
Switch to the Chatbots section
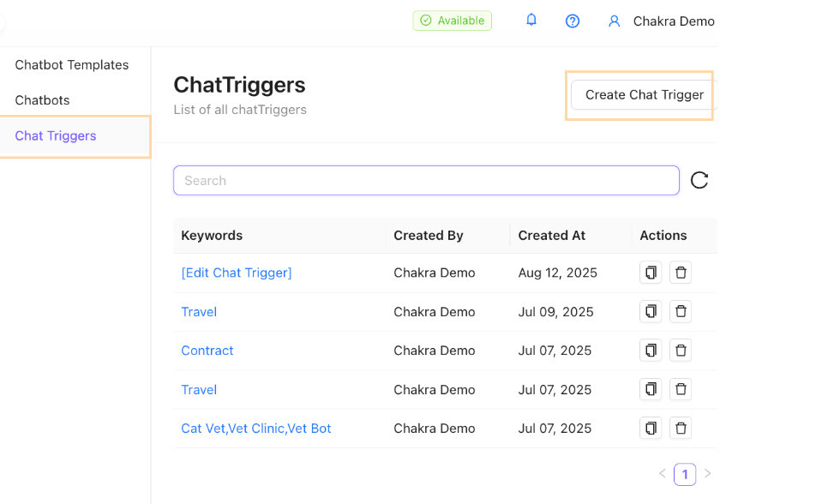pos(41,99)
